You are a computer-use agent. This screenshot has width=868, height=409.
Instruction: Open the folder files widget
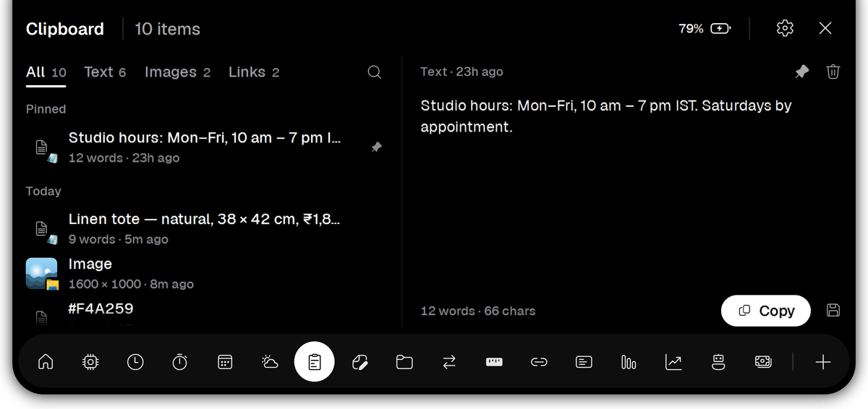tap(404, 362)
